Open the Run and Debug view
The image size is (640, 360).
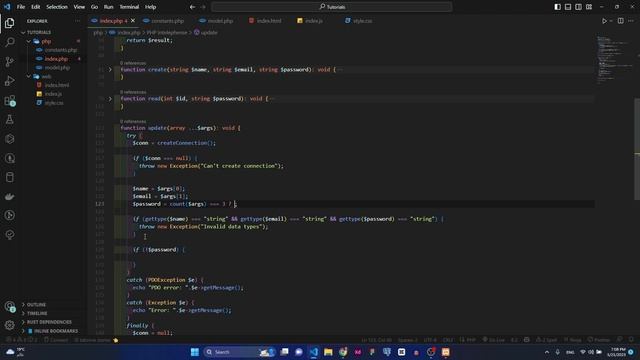(x=9, y=81)
